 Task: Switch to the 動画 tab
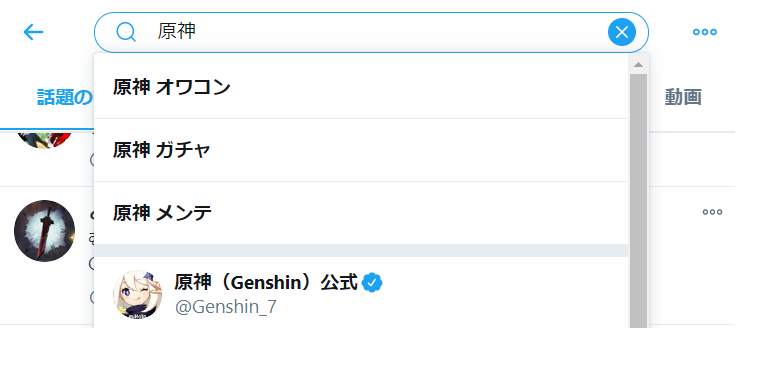tap(683, 98)
